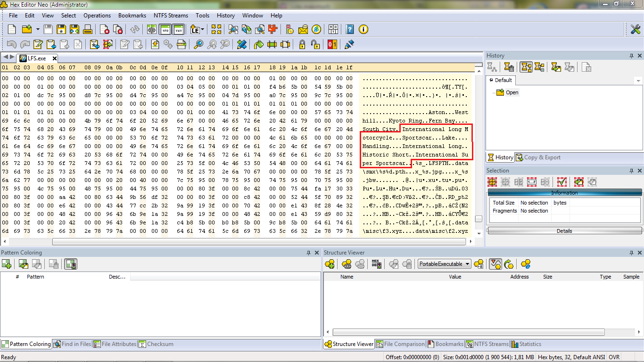Click the envelope feedback icon
Screen dimensions: 644x362
303,29
